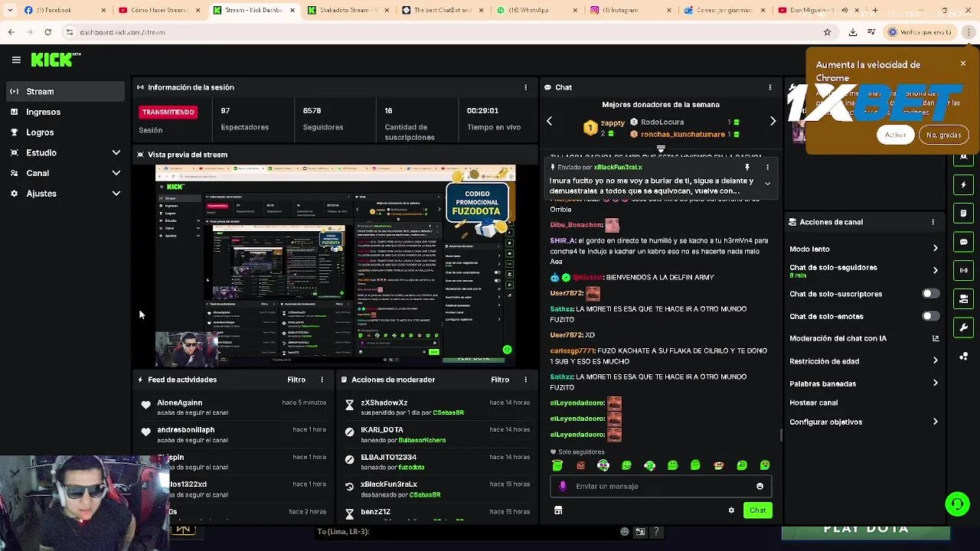Click No, gracias in Chrome popup
The image size is (980, 551).
click(943, 135)
